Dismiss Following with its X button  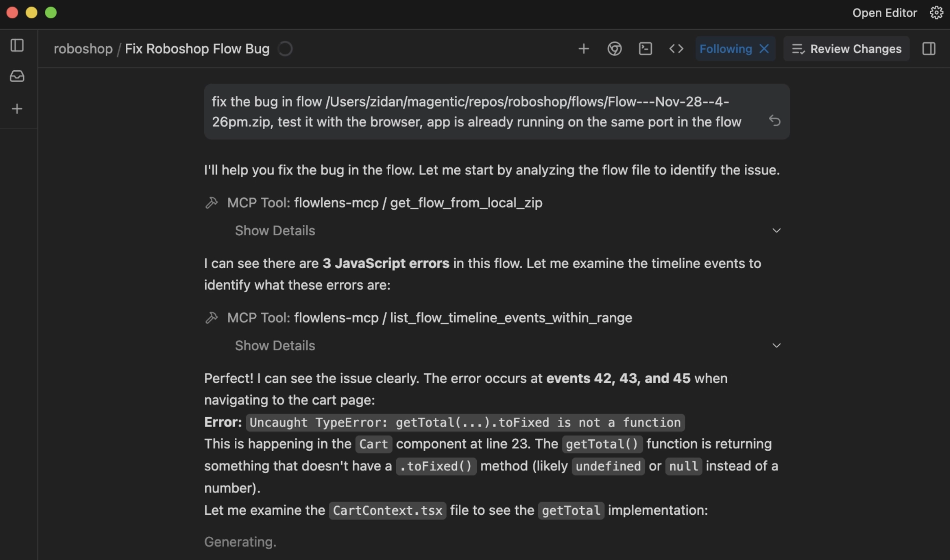(x=765, y=49)
